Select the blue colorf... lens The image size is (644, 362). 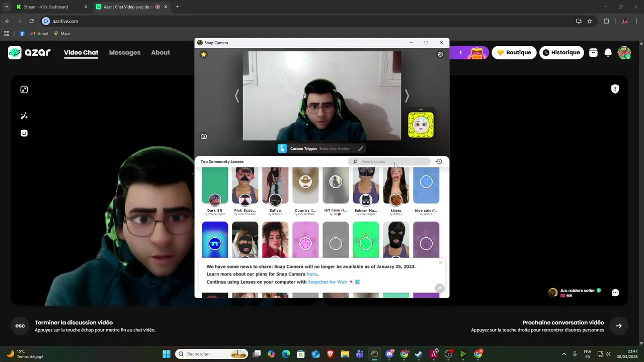click(426, 191)
